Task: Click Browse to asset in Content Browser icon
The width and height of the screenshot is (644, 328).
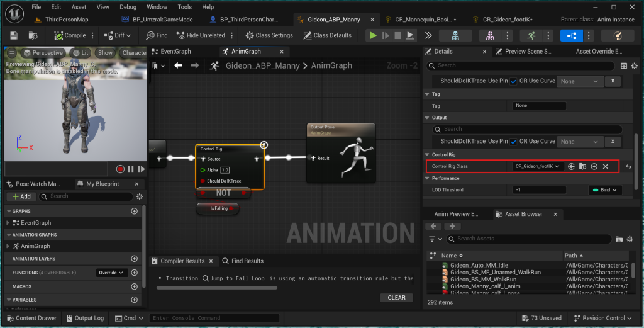Action: 33,35
